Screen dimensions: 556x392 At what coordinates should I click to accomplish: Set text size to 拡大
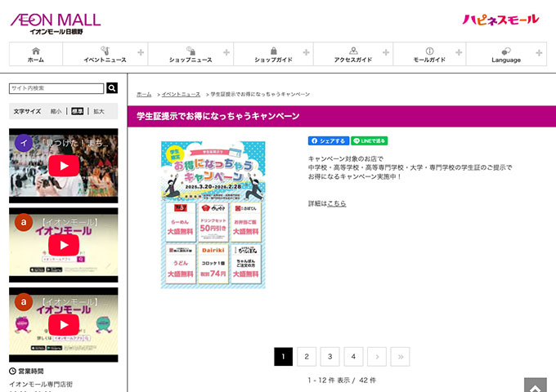click(x=98, y=111)
